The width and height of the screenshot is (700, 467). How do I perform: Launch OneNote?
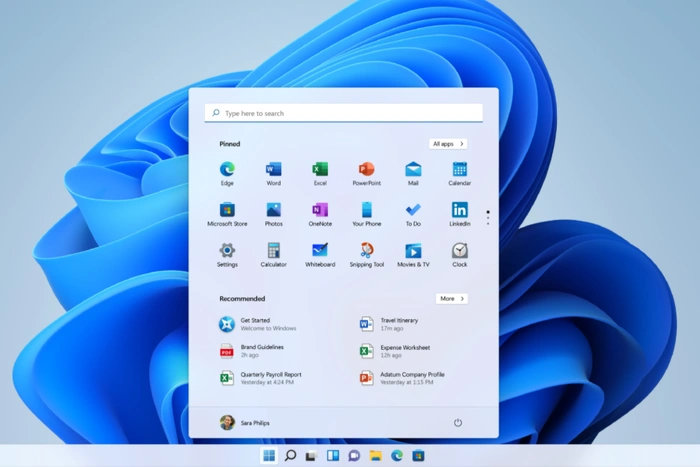[x=320, y=214]
